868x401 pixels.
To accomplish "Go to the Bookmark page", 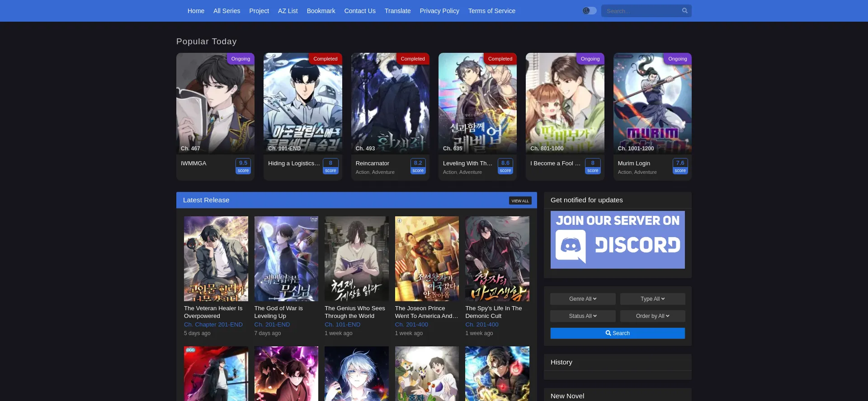I will 321,11.
